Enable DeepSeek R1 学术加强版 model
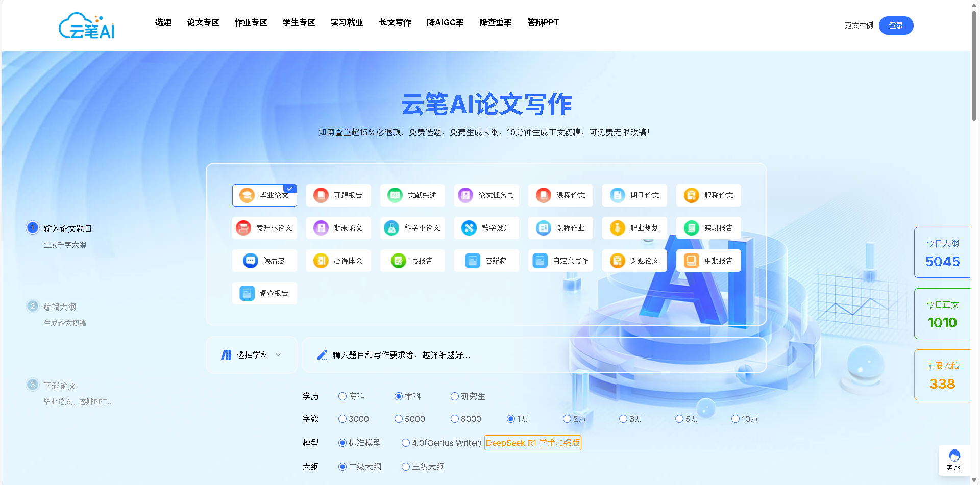The height and width of the screenshot is (485, 980). click(532, 443)
